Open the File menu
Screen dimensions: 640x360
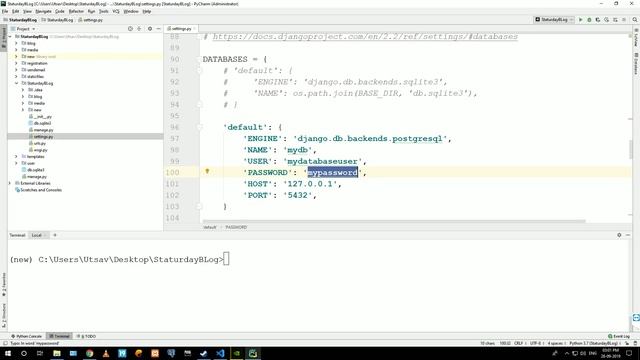click(x=5, y=11)
